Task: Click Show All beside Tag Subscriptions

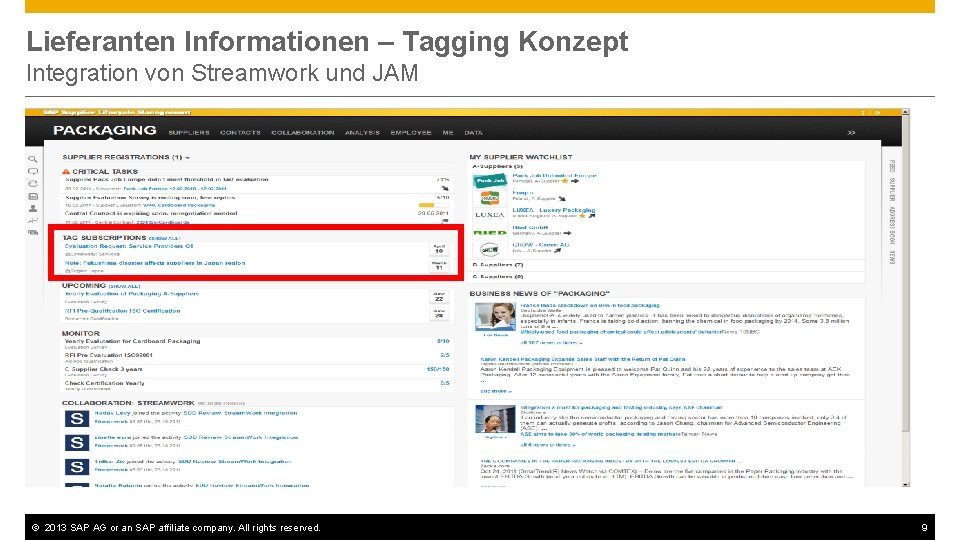Action: tap(165, 238)
